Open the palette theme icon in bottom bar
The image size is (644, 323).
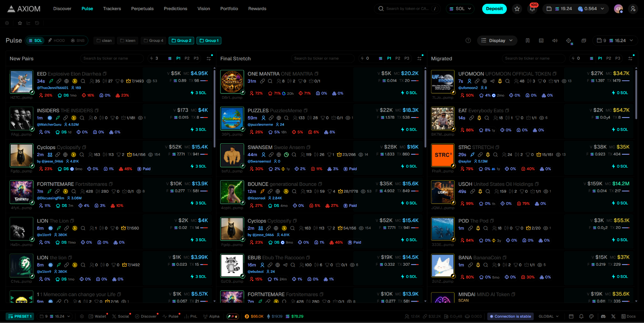(591, 316)
